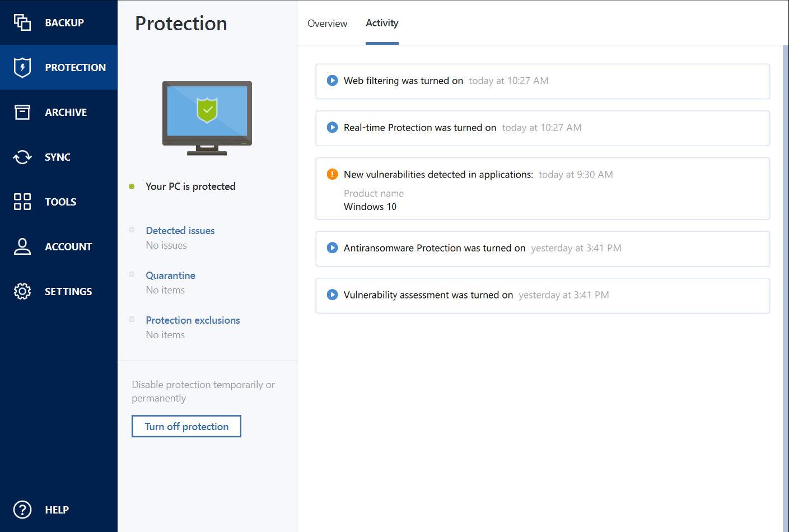
Task: Click the activity list vertical scrollbar
Action: [x=785, y=280]
